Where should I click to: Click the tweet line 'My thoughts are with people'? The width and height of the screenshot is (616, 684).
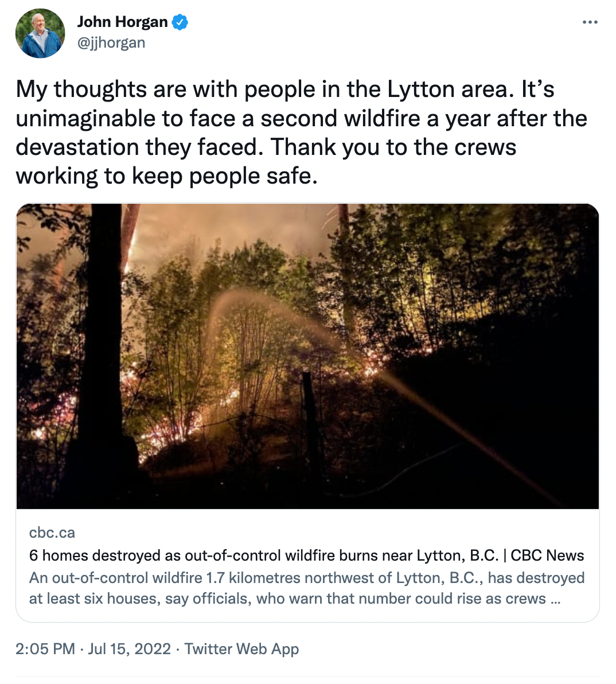point(284,90)
